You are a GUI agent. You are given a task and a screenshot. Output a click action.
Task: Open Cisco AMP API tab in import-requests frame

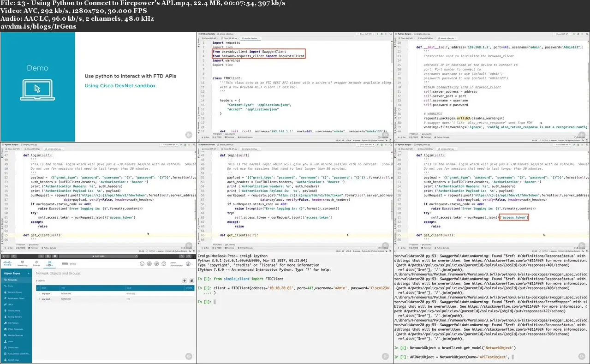209,38
